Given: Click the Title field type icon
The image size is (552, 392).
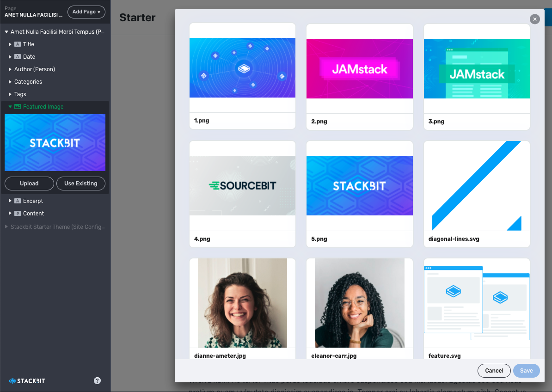Looking at the screenshot, I should tap(18, 44).
